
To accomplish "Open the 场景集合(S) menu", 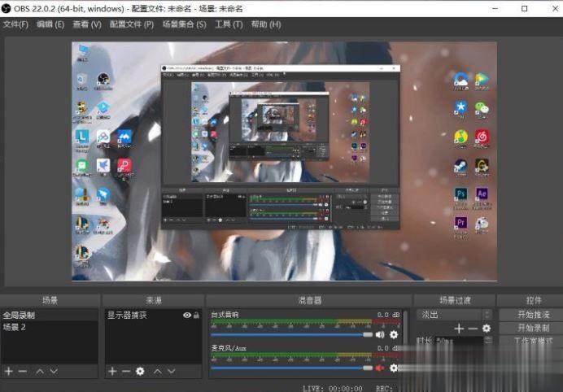I will 184,24.
